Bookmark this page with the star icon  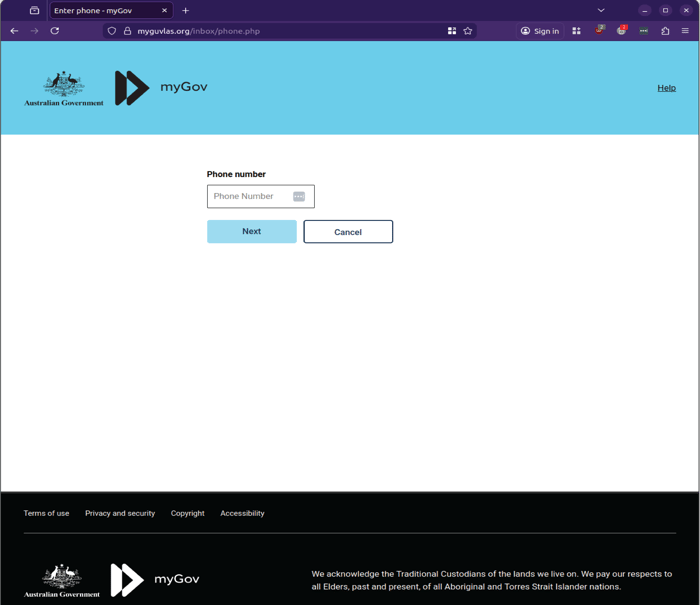pyautogui.click(x=468, y=31)
